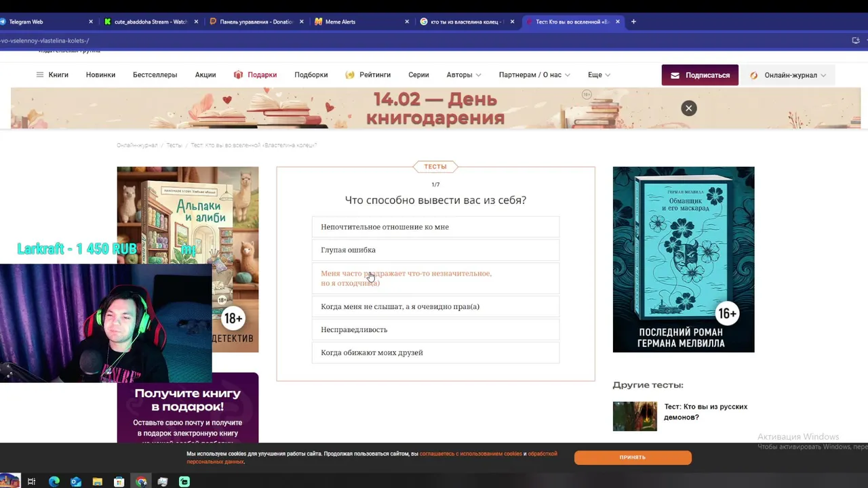868x488 pixels.
Task: Close the Meme Alerts tab
Action: (407, 22)
